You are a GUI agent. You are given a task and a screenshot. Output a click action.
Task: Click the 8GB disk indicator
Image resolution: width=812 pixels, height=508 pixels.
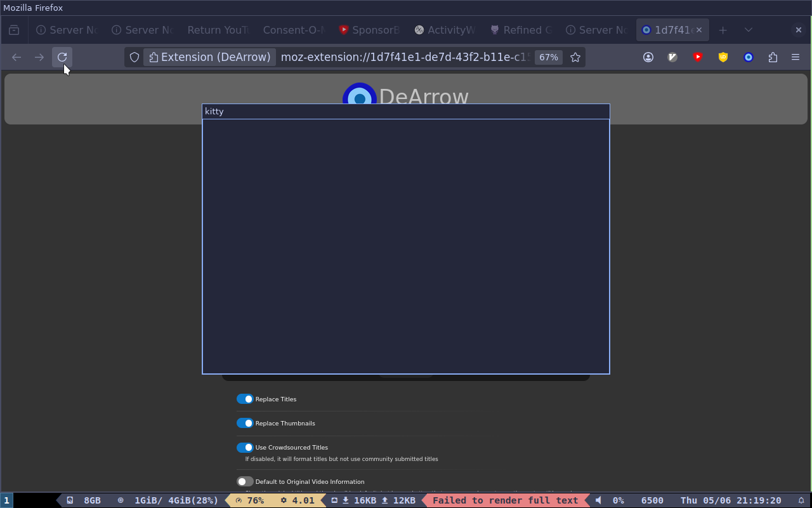coord(84,500)
